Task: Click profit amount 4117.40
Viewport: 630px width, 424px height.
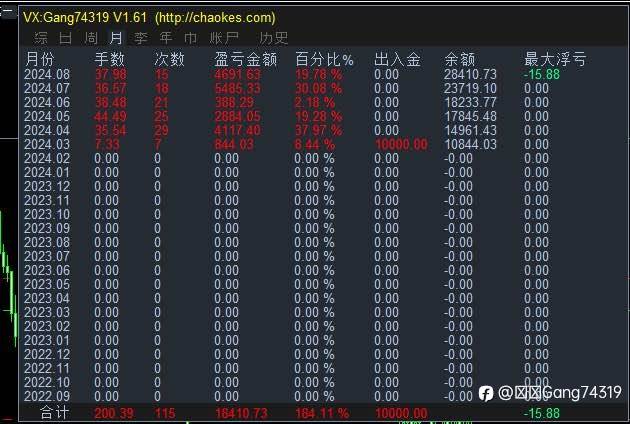Action: 237,131
